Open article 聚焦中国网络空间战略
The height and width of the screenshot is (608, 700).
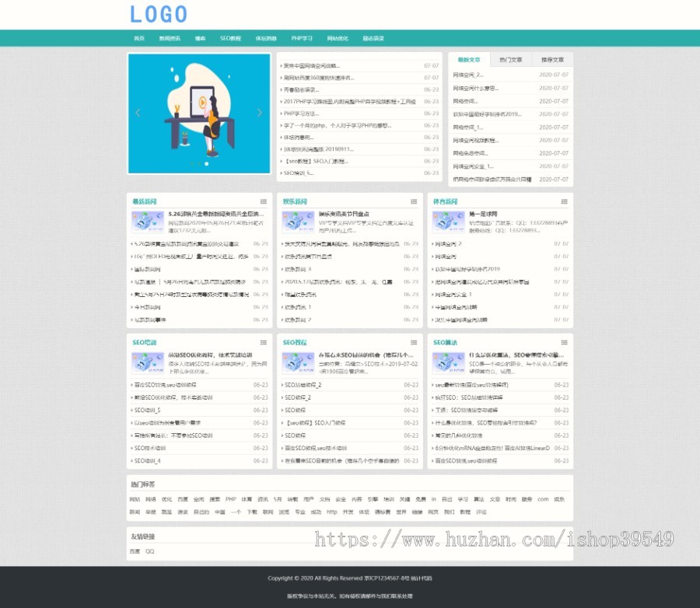[x=311, y=65]
